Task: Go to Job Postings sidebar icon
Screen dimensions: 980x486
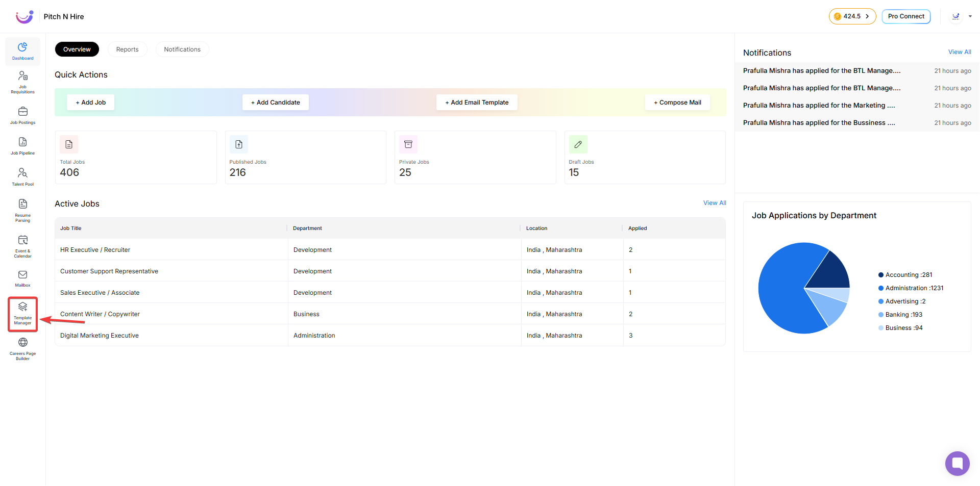Action: 22,115
